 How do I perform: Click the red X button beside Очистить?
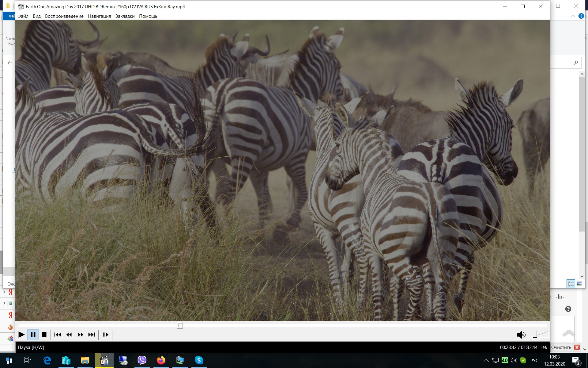[577, 347]
